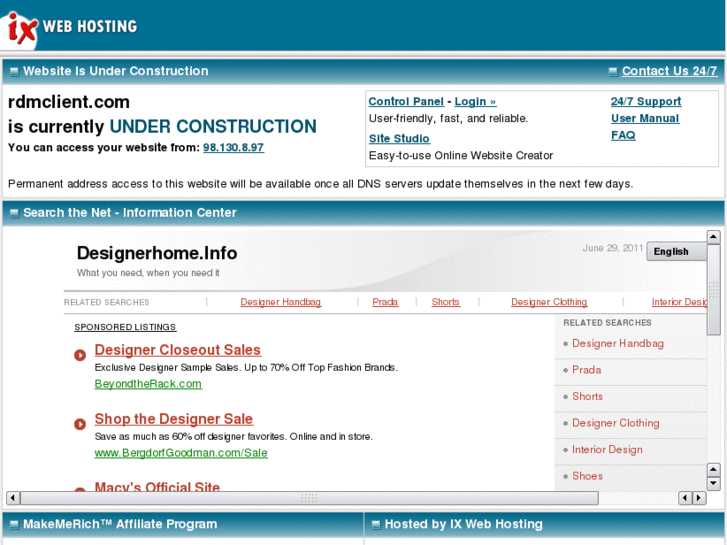Click the SPONSORED LISTINGS label

(x=125, y=327)
